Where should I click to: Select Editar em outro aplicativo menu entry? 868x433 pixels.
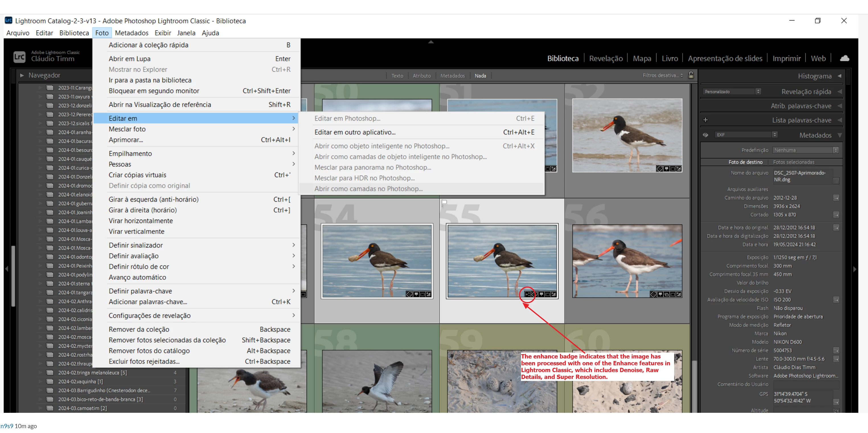[355, 132]
